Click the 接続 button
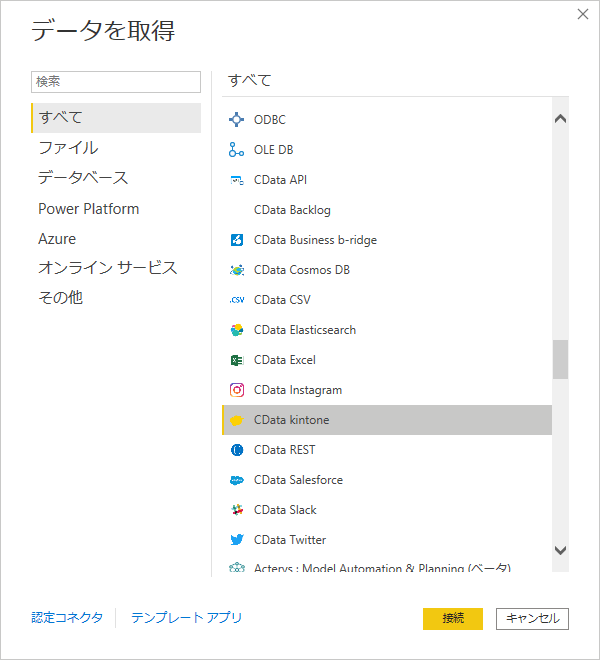This screenshot has height=660, width=600. [453, 619]
